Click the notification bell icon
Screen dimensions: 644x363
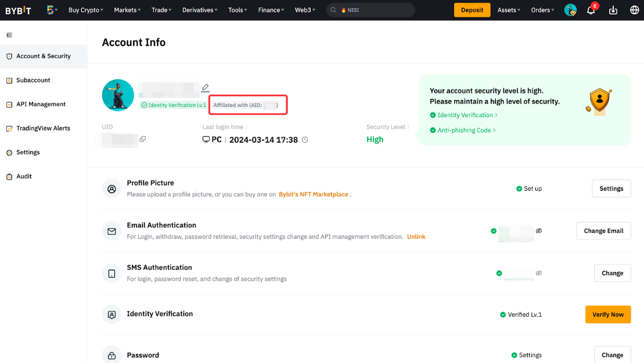pyautogui.click(x=591, y=11)
